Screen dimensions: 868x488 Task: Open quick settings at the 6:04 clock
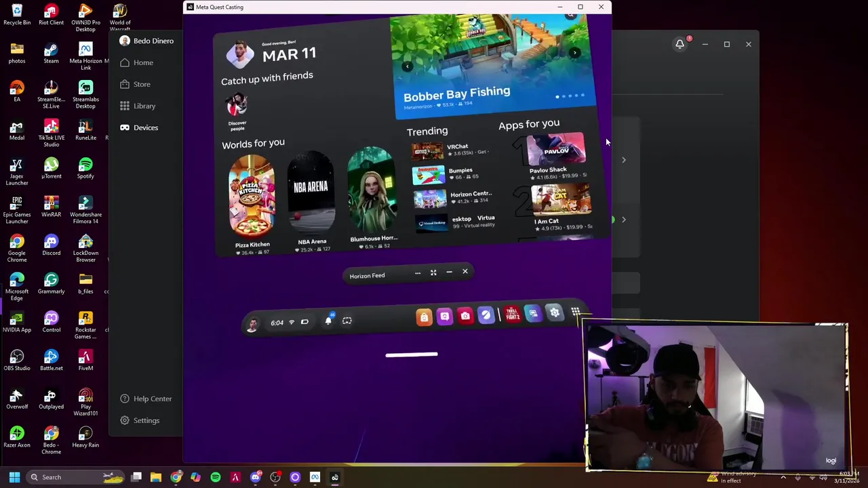click(x=277, y=323)
